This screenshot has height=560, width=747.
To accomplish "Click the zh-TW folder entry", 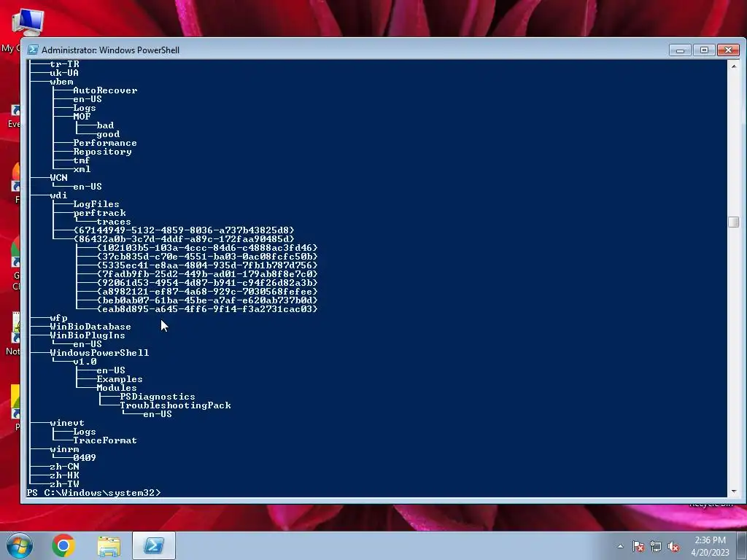I will point(64,484).
